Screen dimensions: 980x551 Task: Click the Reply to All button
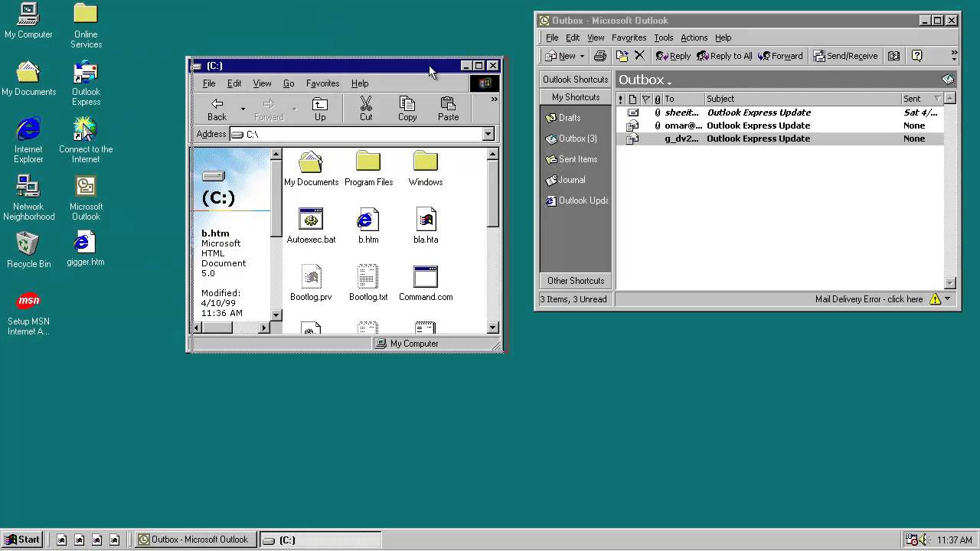(724, 56)
